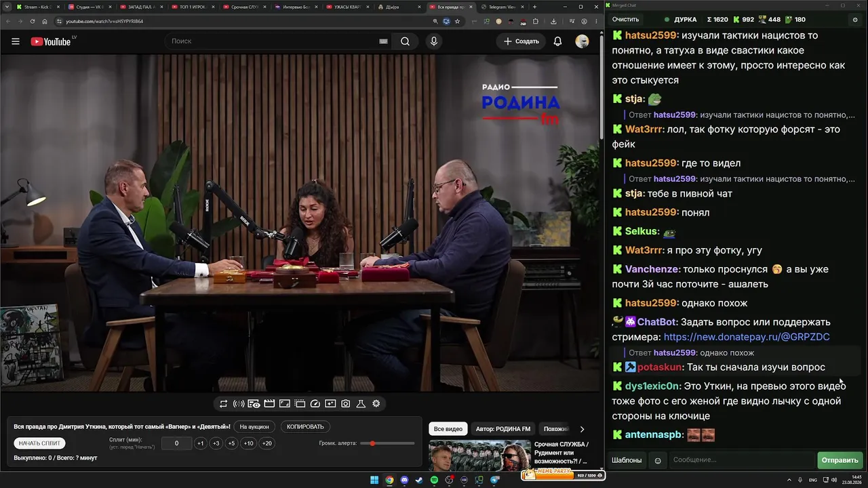Go to YouTube home via logo

coord(52,41)
